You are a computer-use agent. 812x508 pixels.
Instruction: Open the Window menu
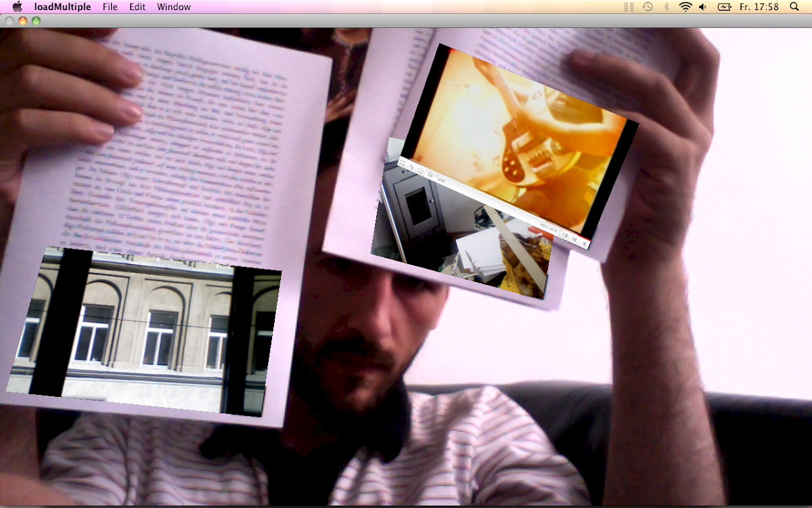click(x=174, y=7)
